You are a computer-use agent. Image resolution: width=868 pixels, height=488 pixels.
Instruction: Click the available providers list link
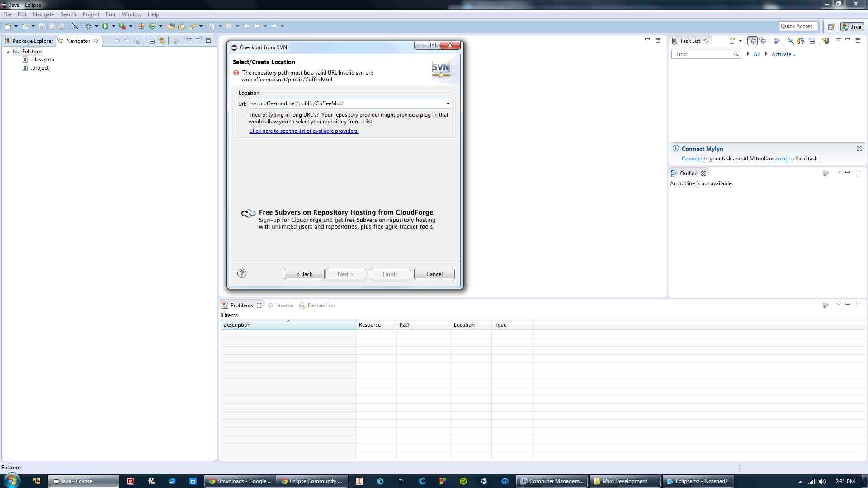tap(304, 131)
